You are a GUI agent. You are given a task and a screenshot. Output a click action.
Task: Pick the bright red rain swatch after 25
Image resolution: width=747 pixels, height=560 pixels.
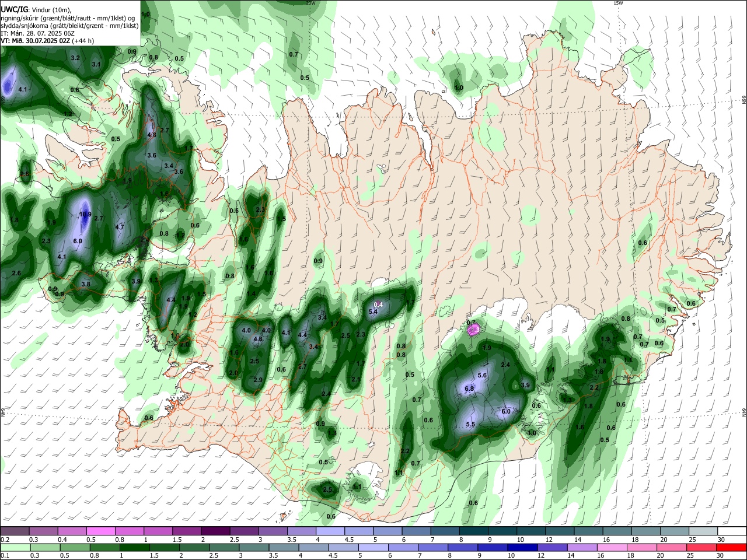[x=732, y=547]
